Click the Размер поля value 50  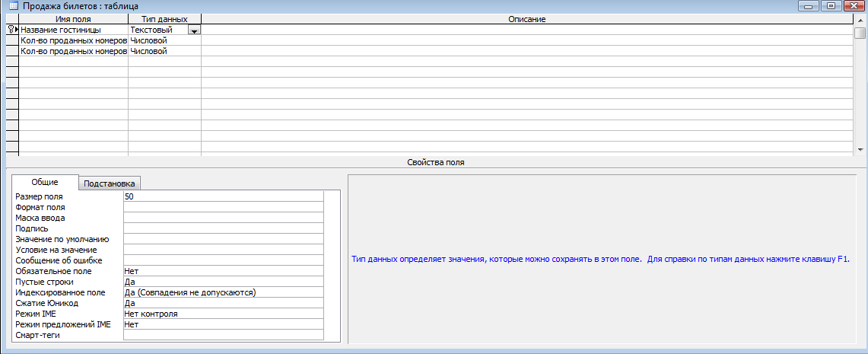[223, 196]
